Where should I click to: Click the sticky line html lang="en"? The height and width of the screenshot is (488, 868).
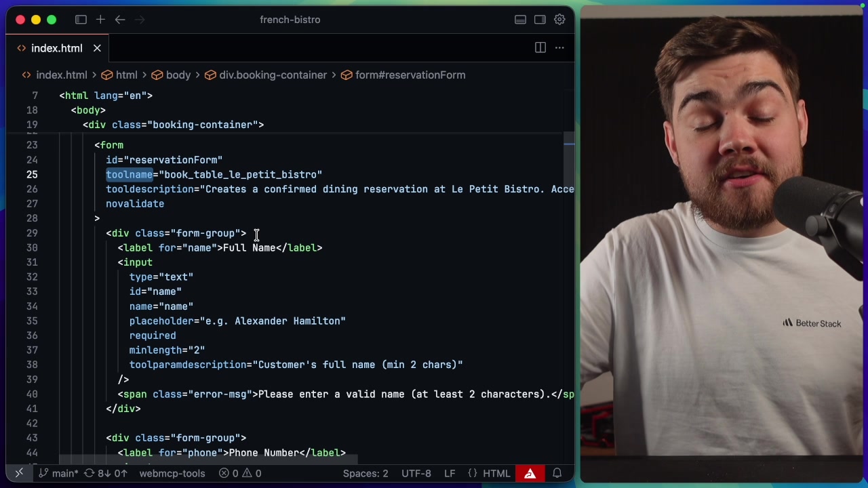click(x=106, y=96)
